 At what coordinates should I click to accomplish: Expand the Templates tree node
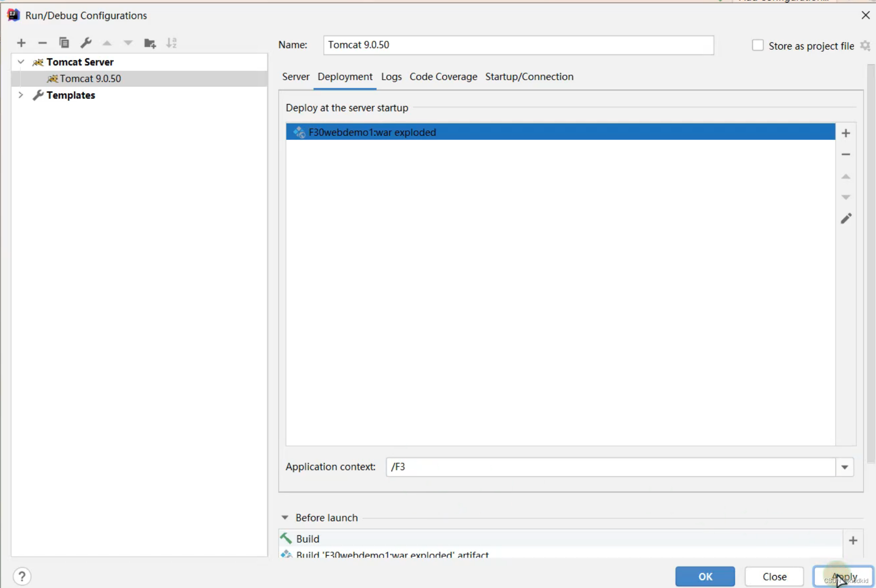click(x=21, y=95)
